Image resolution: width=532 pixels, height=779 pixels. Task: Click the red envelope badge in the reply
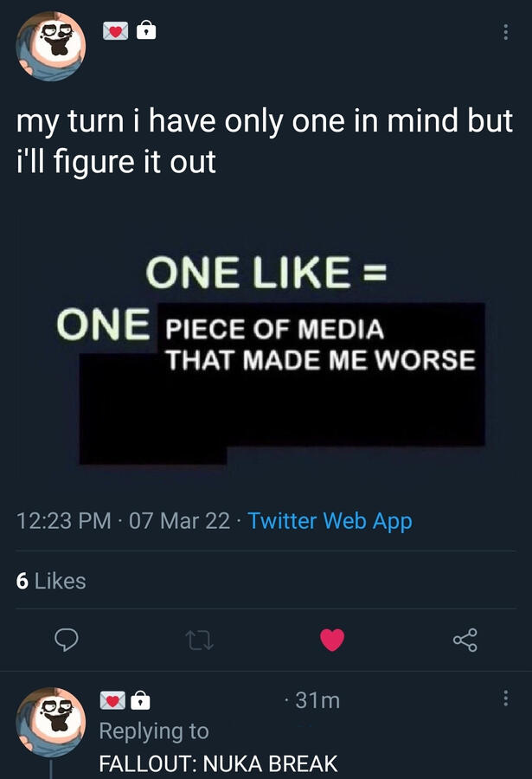110,699
